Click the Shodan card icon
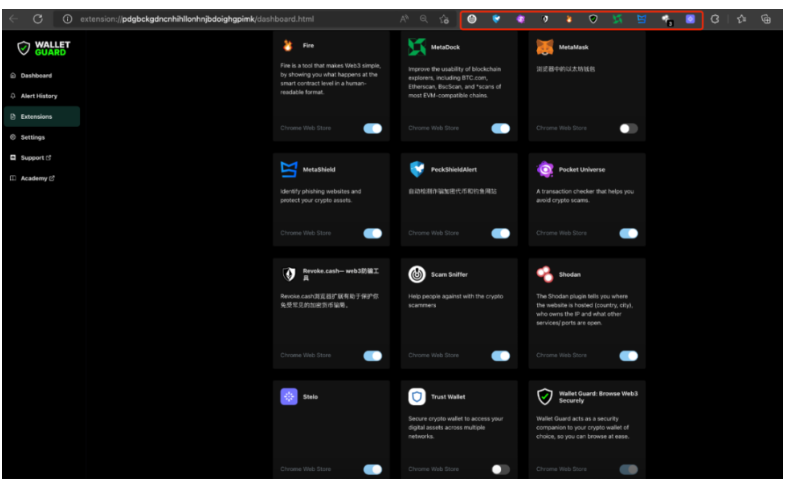Screen dimensions: 786x486 click(545, 275)
